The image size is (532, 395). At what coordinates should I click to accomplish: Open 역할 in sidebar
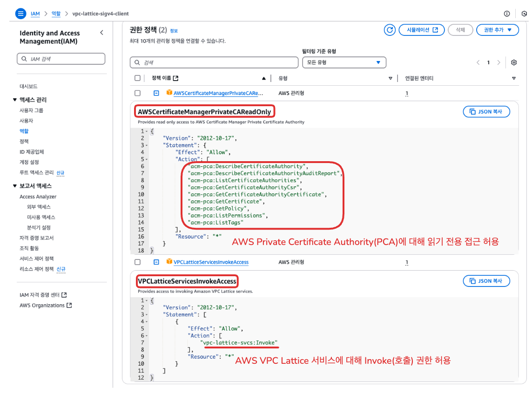24,131
